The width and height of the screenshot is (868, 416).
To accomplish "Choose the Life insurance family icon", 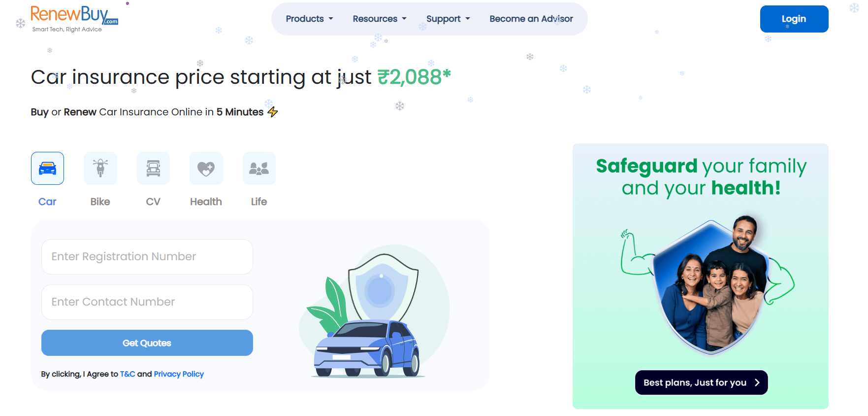I will pos(259,168).
